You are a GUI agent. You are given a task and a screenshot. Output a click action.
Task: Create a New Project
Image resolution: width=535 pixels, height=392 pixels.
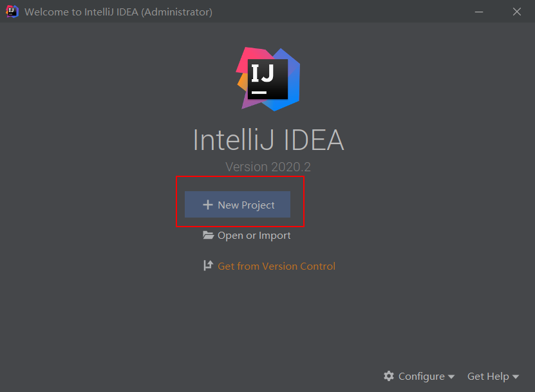245,205
